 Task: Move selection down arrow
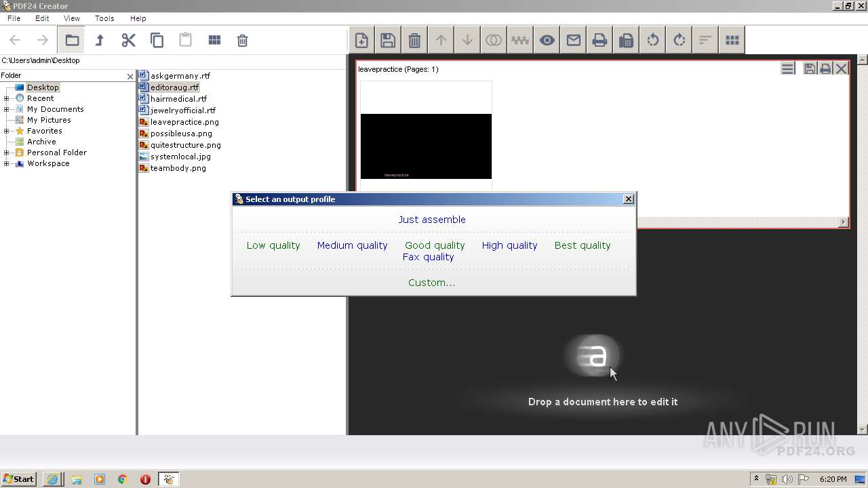(x=467, y=41)
